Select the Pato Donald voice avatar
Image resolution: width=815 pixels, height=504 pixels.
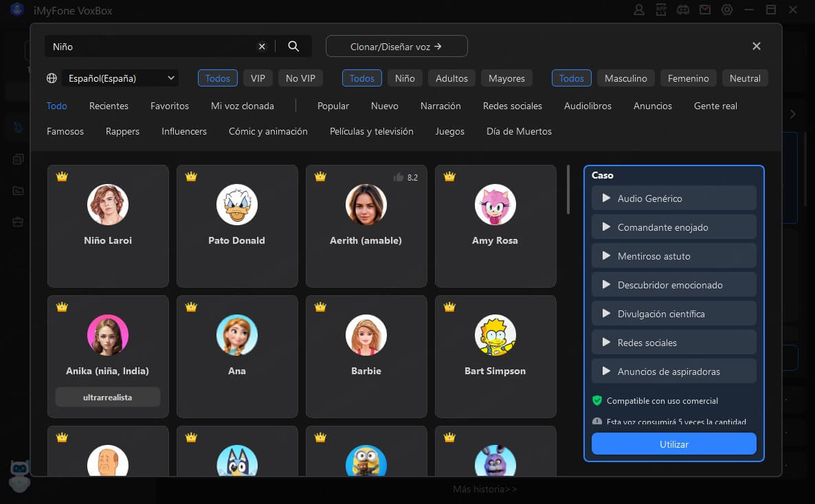click(x=237, y=204)
